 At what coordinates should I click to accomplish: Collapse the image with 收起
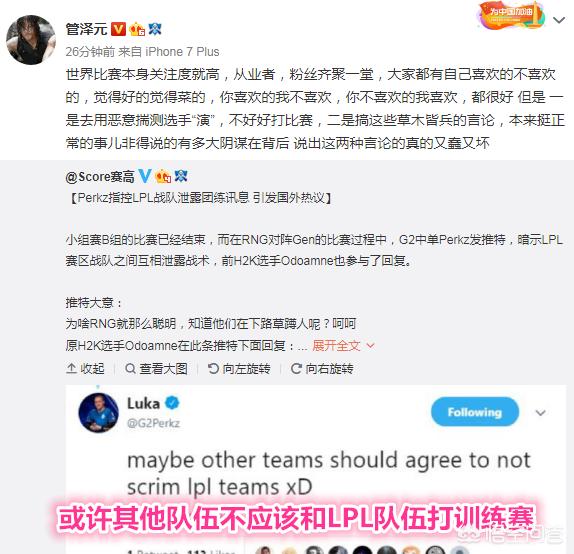(x=86, y=368)
